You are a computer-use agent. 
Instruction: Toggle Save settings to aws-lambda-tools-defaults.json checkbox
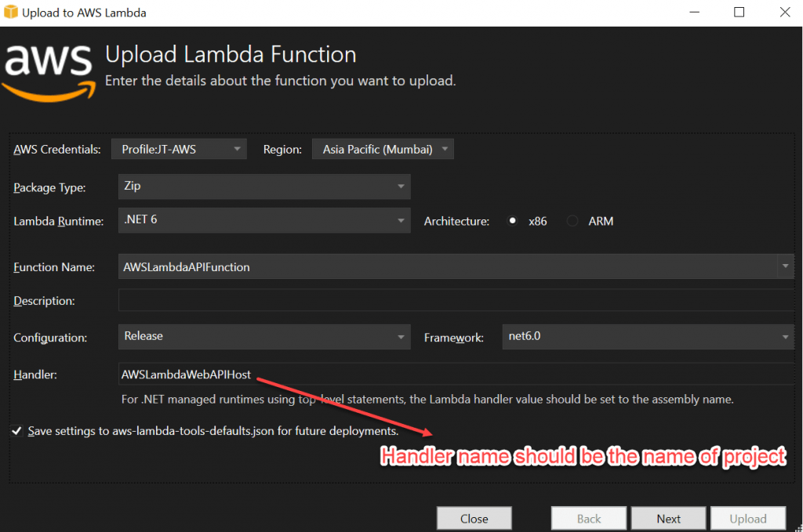coord(17,431)
